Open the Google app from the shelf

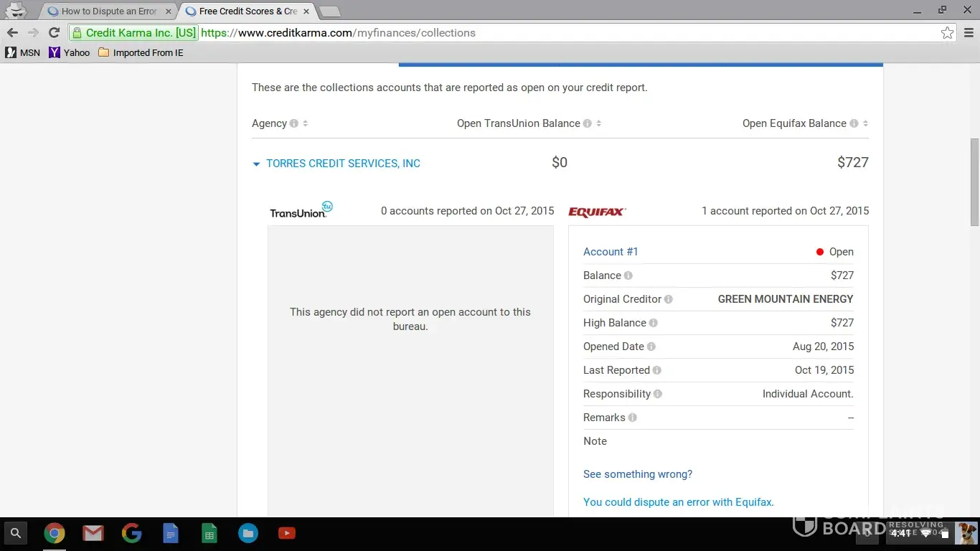click(132, 533)
